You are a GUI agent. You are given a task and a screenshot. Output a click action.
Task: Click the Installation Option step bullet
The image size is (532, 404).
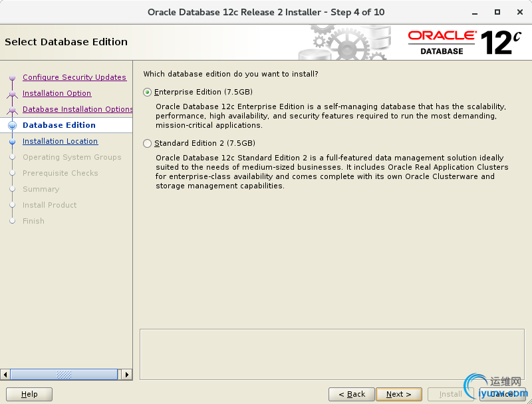pos(13,93)
